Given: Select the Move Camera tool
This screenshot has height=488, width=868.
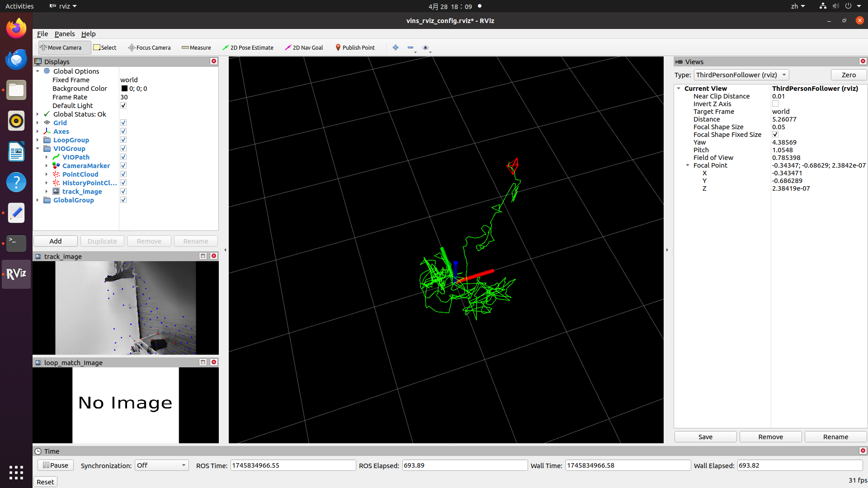Looking at the screenshot, I should pyautogui.click(x=61, y=47).
